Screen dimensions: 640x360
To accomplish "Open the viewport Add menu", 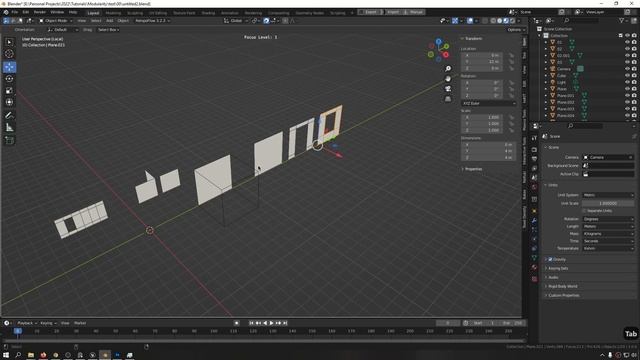I will [109, 20].
